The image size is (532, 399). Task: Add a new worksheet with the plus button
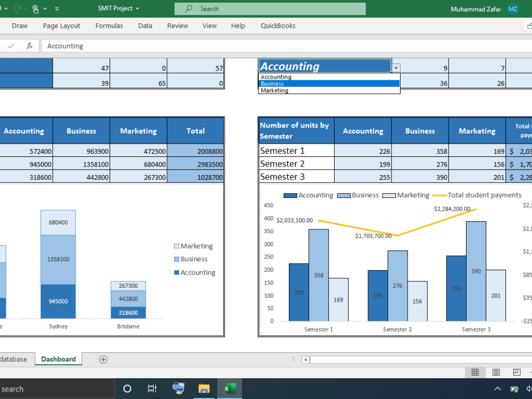tap(103, 359)
